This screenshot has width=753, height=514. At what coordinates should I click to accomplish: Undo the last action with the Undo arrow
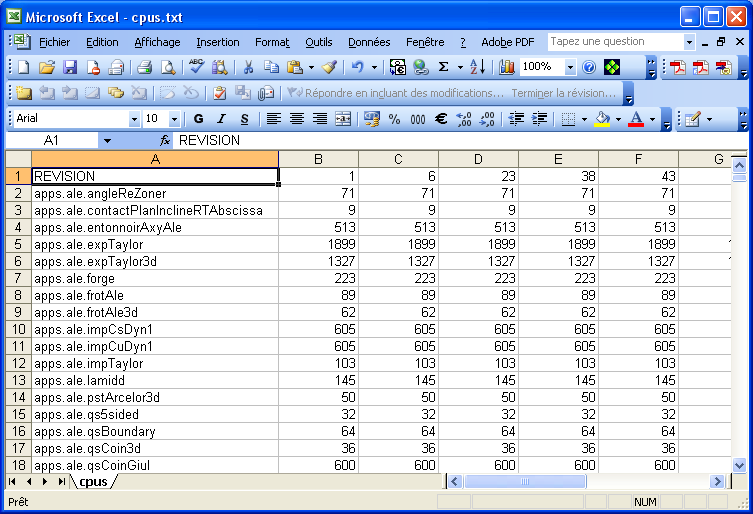tap(357, 67)
